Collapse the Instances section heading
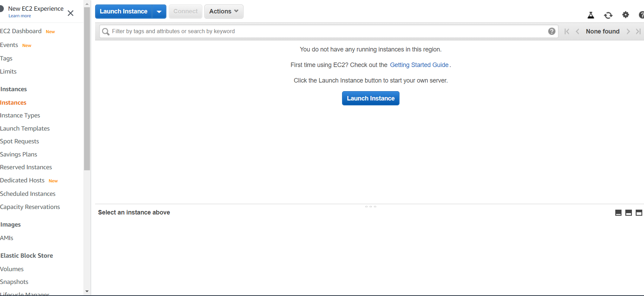This screenshot has width=644, height=296. tap(13, 89)
